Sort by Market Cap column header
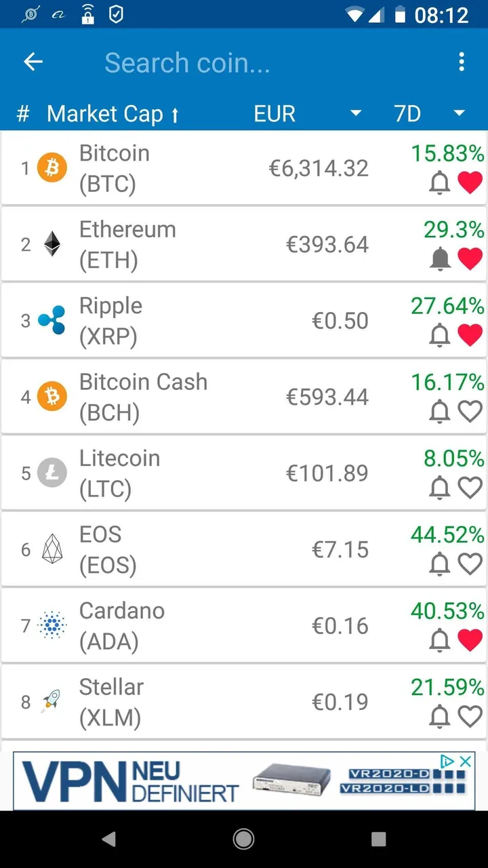This screenshot has height=868, width=488. point(113,114)
